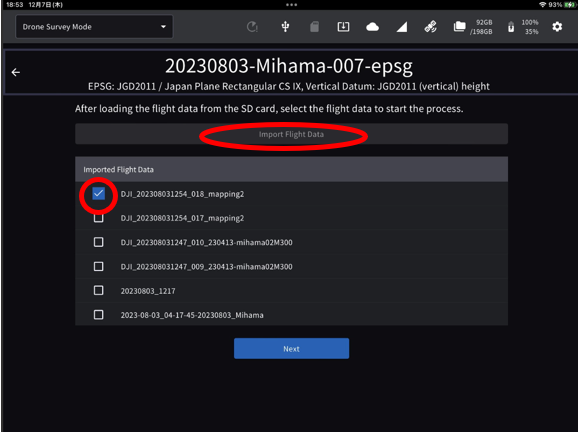Open the storage folders icon

click(x=459, y=27)
